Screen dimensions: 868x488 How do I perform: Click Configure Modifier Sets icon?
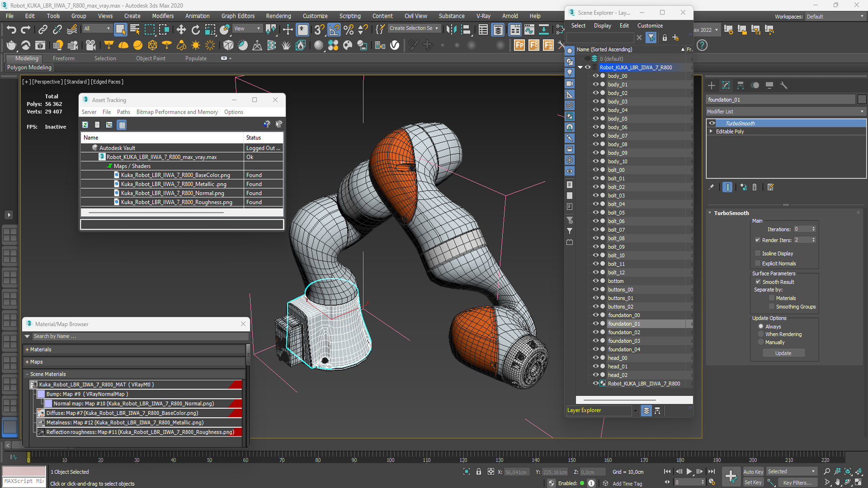pos(771,187)
